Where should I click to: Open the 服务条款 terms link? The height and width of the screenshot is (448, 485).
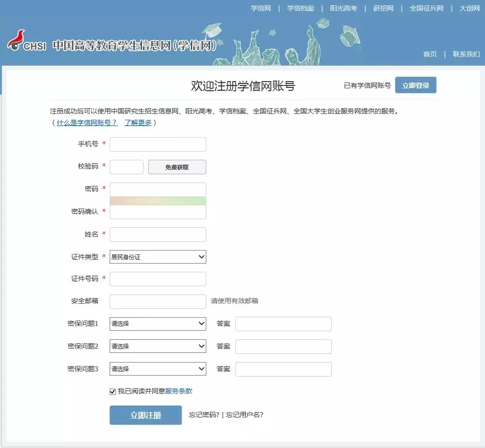pos(178,391)
